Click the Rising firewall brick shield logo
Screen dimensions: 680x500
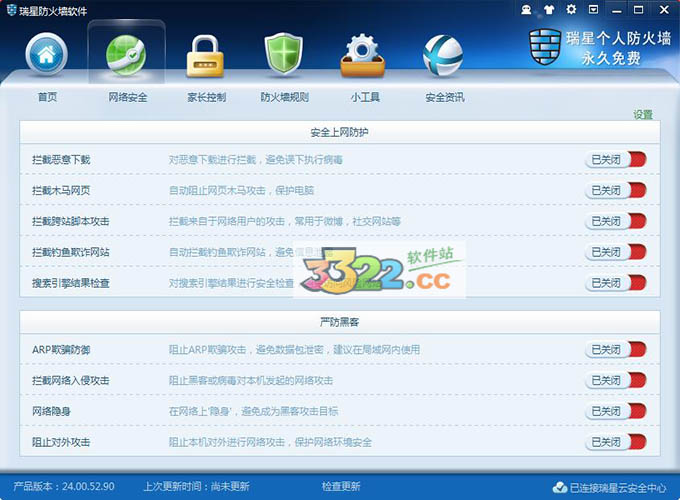pos(545,47)
